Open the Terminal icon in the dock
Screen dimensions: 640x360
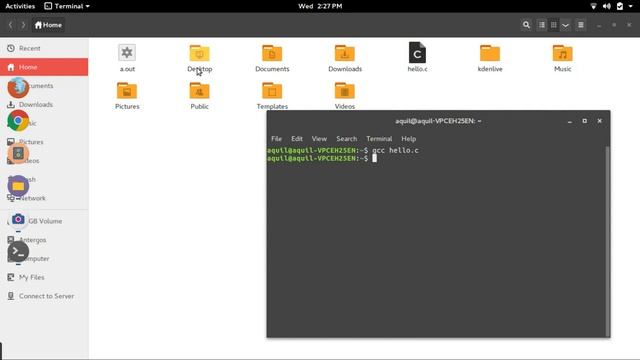click(x=18, y=252)
